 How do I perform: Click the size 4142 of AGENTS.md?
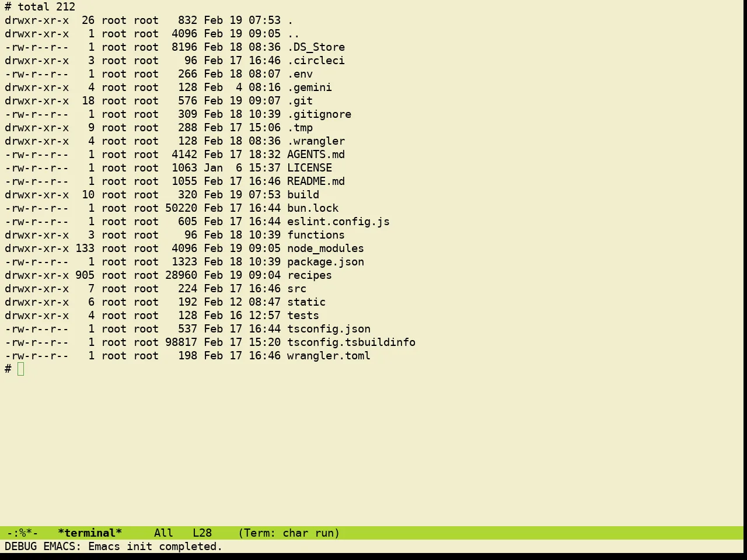tap(184, 155)
